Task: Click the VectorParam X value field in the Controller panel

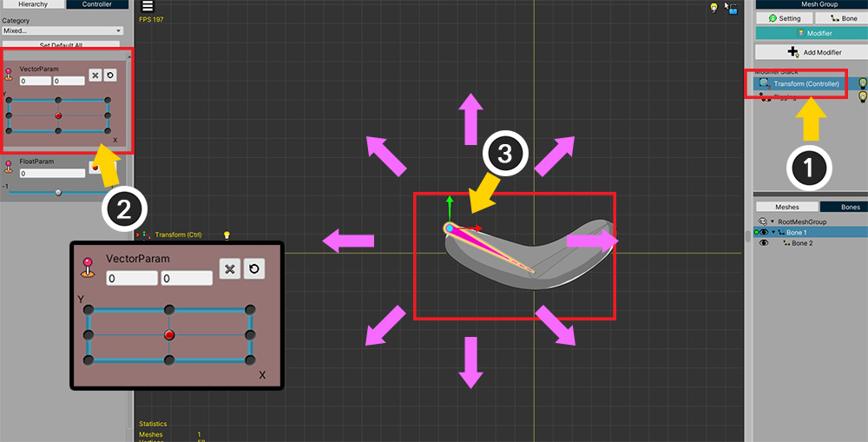Action: click(x=36, y=81)
